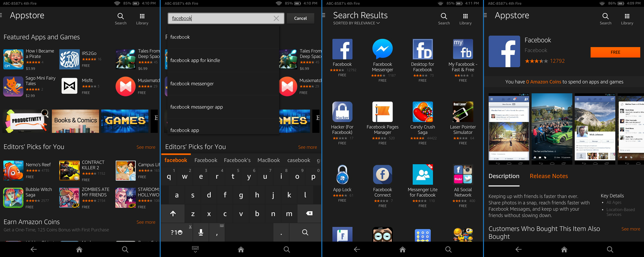This screenshot has height=257, width=644.
Task: Choose 'facebook messenger app' suggestion
Action: click(223, 107)
